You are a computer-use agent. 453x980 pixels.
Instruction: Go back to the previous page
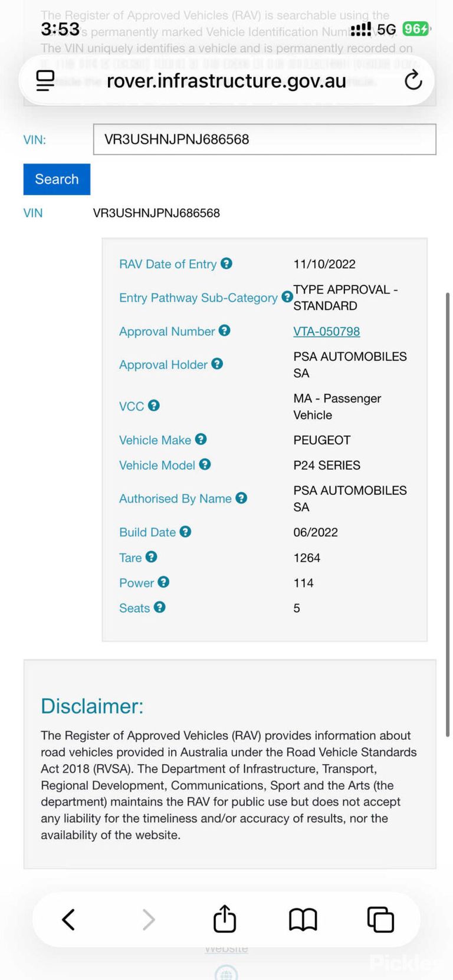pos(68,919)
